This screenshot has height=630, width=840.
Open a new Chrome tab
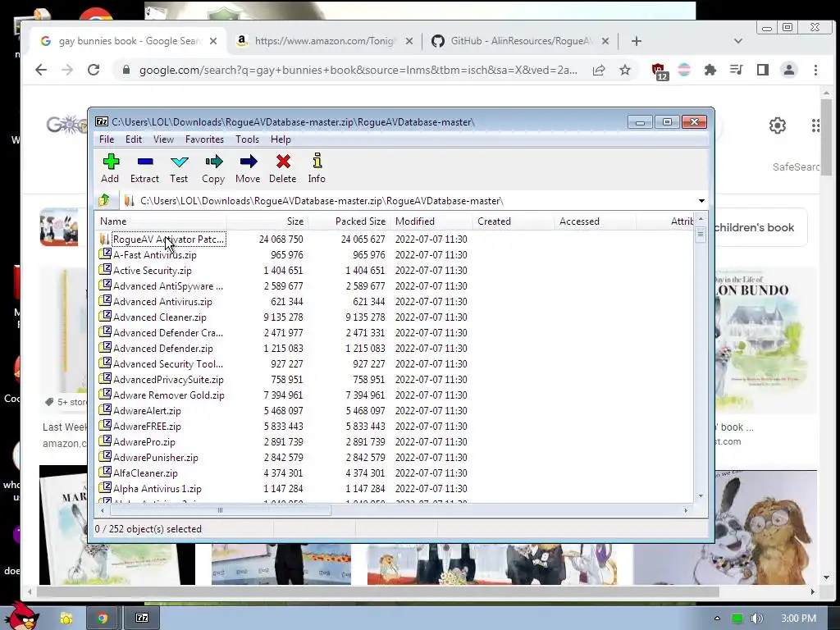(636, 41)
